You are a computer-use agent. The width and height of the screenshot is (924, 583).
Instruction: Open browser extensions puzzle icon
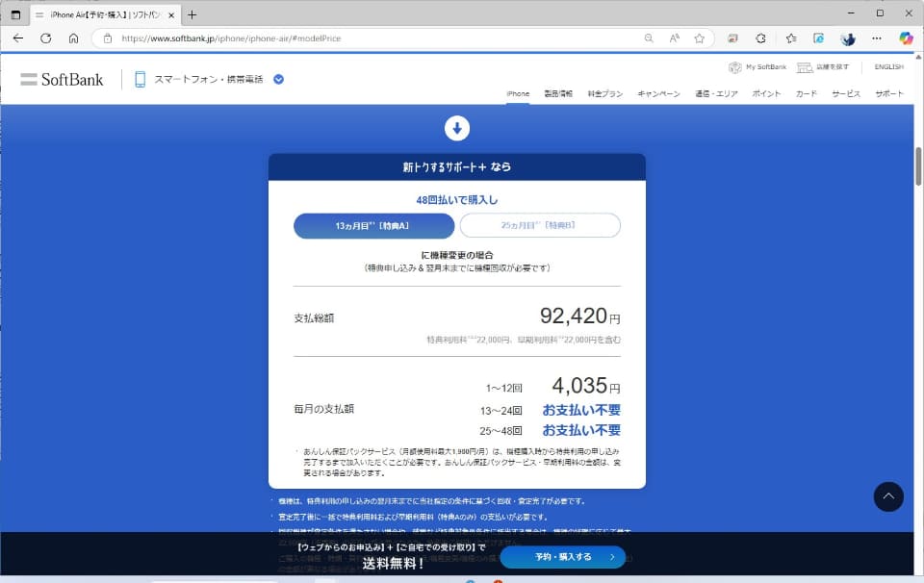(x=760, y=38)
